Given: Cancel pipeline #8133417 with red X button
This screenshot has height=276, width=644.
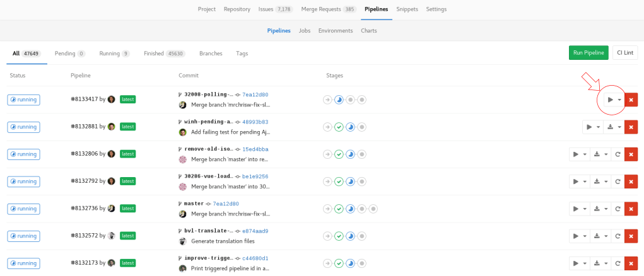Looking at the screenshot, I should coord(631,100).
